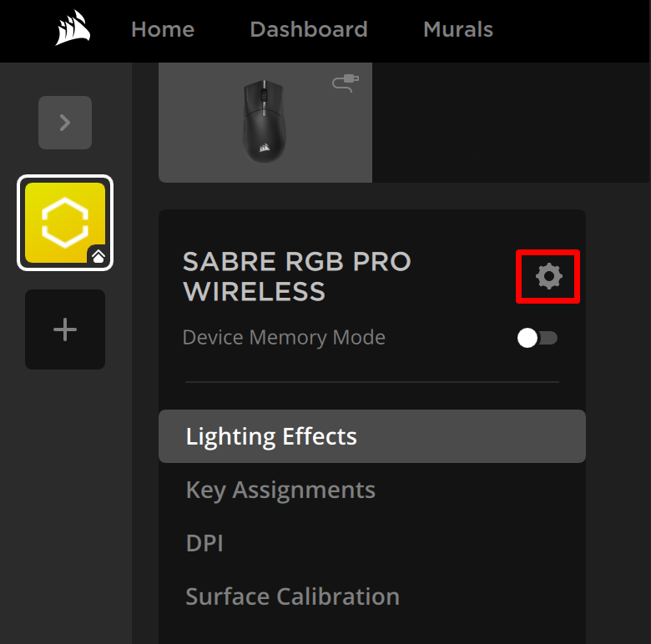Open the Home tab
Image resolution: width=651 pixels, height=644 pixels.
point(163,29)
